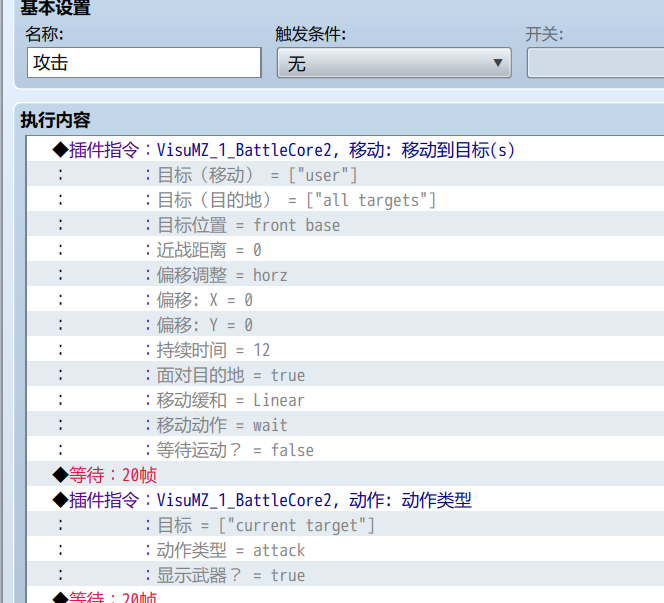Select the first 等待：20帧 command
This screenshot has height=603, width=664.
pos(345,475)
